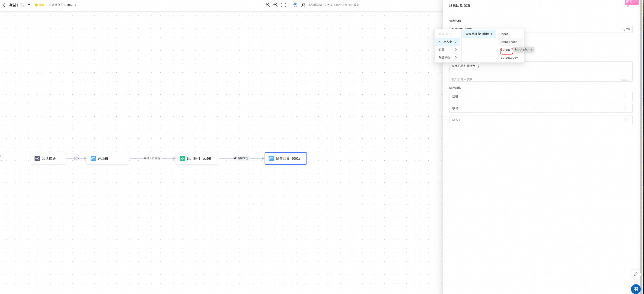Select the 会话接通 node
Viewport: 644px width, 294px height.
click(x=49, y=158)
